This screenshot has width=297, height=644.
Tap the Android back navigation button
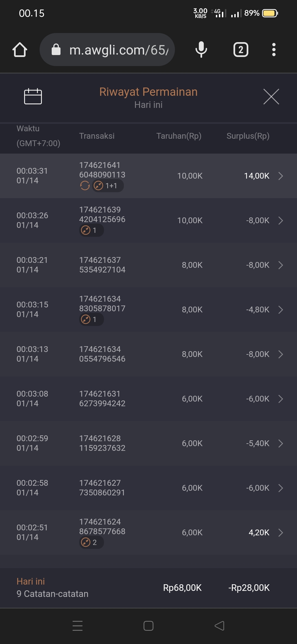click(219, 626)
